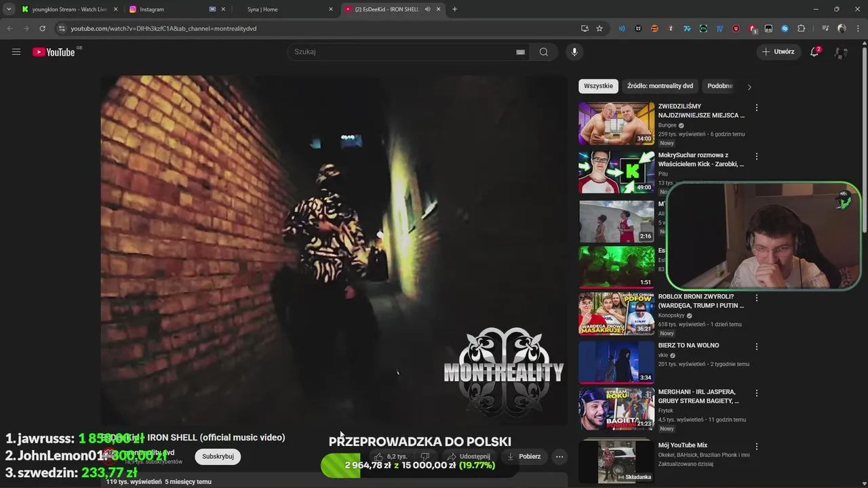The width and height of the screenshot is (868, 488).
Task: Open the Bungee channel link
Action: 667,125
